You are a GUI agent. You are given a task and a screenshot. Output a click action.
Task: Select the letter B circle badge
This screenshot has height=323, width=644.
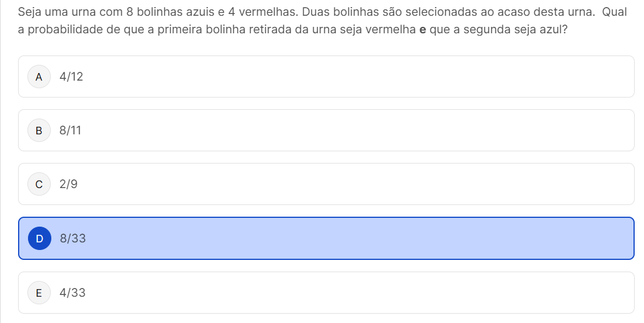pyautogui.click(x=39, y=130)
